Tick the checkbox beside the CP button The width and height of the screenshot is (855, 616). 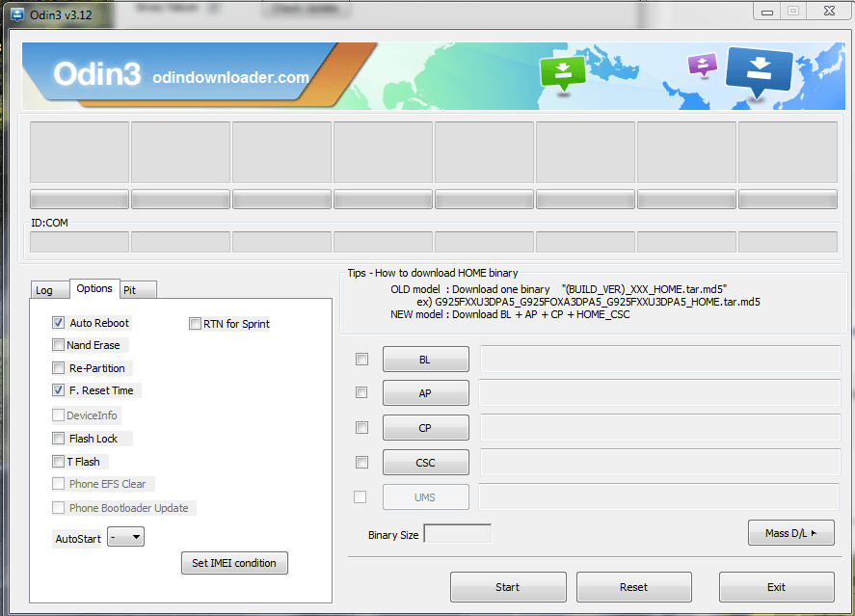coord(362,428)
